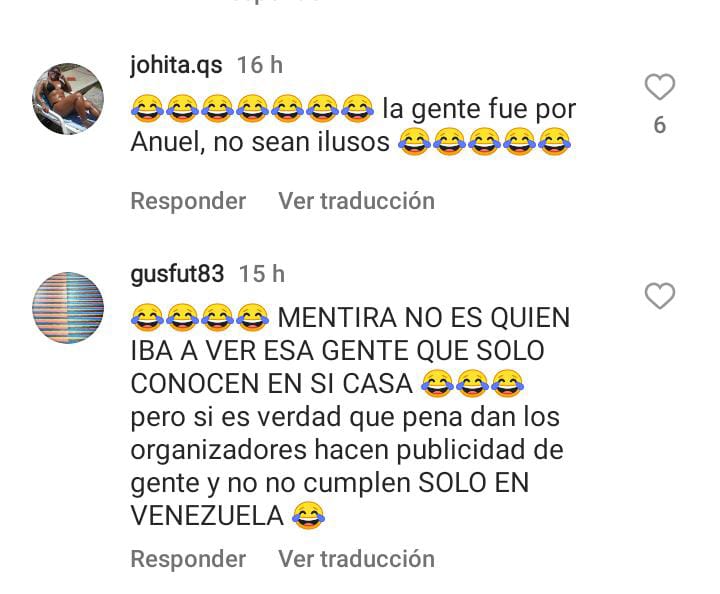Screen dimensions: 720x594
Task: Select the text 'la gente fue por'
Action: click(479, 109)
